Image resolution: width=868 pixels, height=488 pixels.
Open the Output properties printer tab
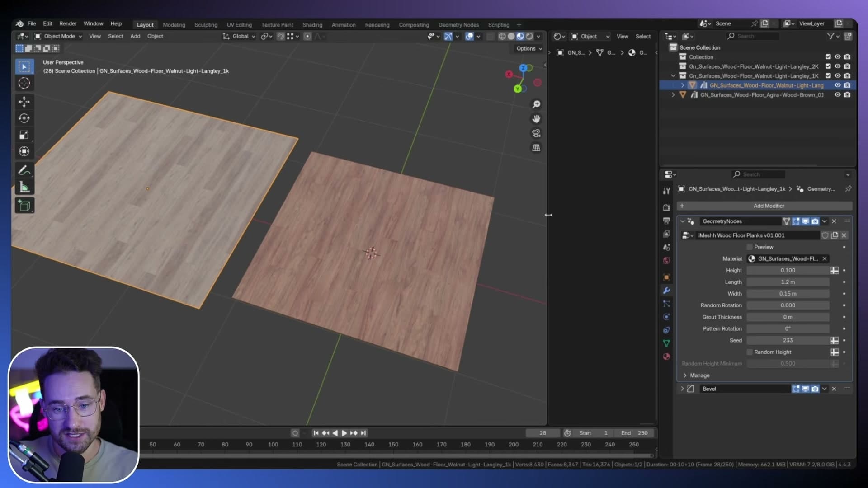coord(666,221)
